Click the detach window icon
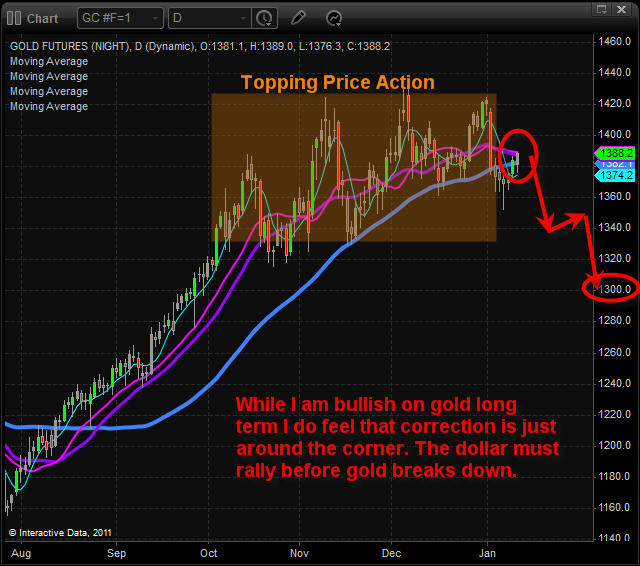 coord(602,9)
